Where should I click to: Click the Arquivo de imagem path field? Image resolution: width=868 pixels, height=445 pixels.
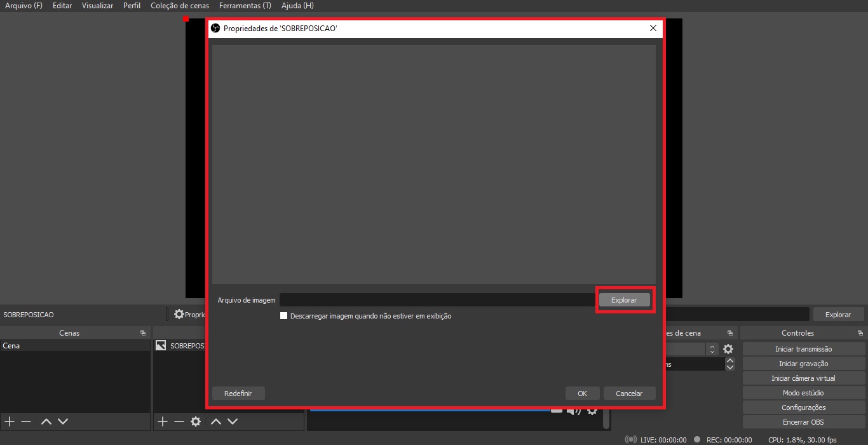coord(437,300)
